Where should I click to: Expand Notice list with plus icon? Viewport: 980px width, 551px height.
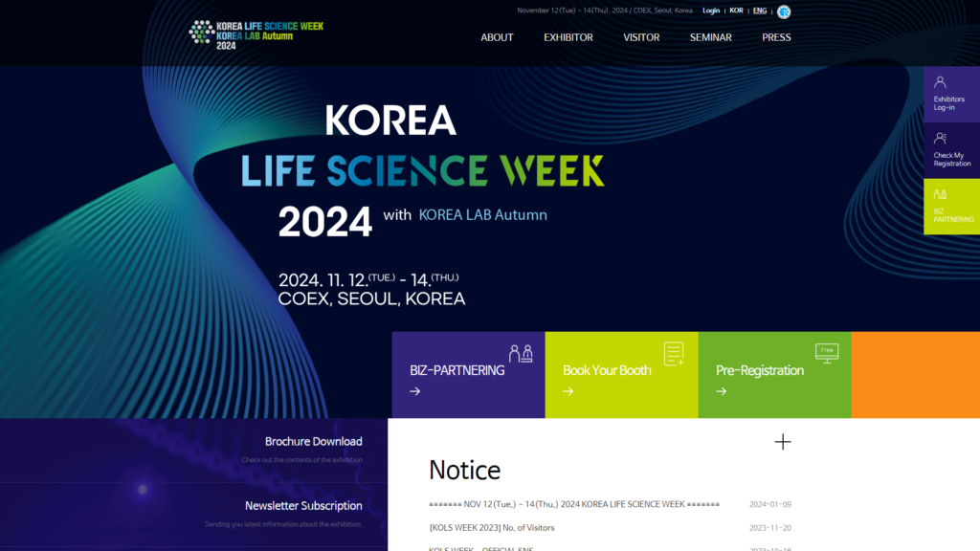pyautogui.click(x=783, y=442)
